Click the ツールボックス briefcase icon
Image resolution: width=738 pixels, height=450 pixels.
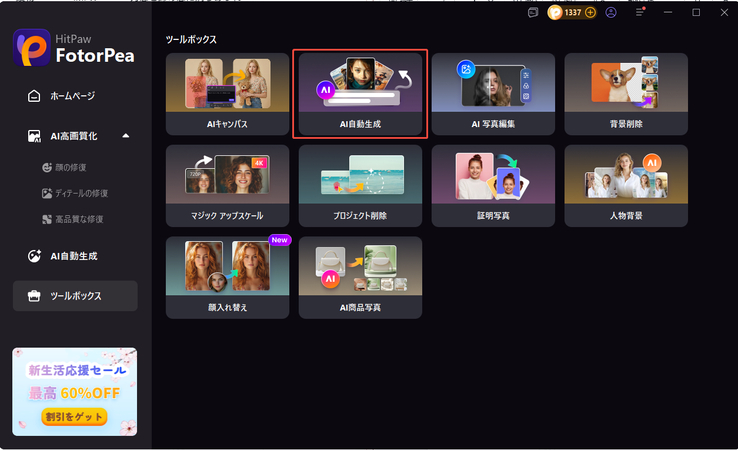point(34,296)
